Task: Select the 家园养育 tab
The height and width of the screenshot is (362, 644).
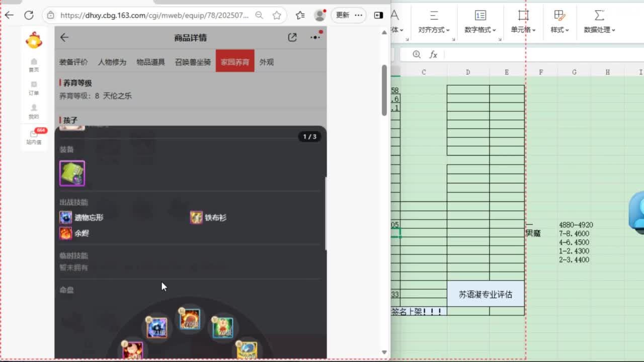Action: pyautogui.click(x=235, y=62)
